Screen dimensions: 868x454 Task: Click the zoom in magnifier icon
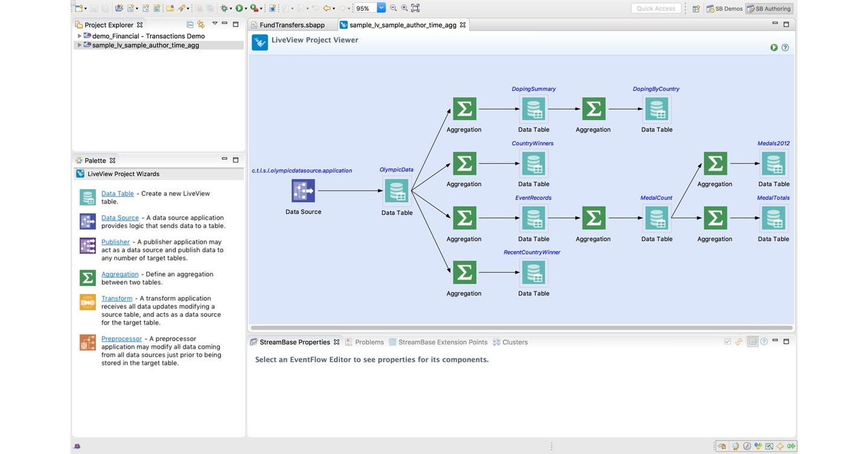click(404, 8)
